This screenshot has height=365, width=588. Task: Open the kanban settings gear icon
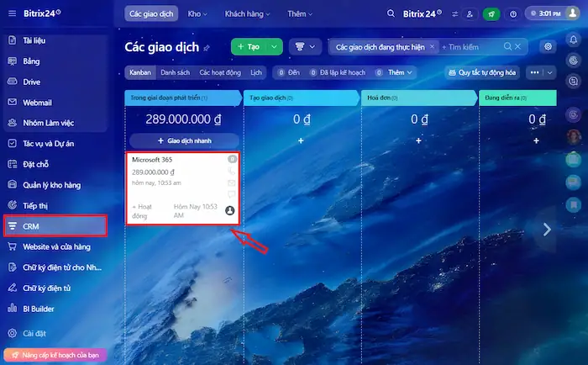click(x=548, y=46)
